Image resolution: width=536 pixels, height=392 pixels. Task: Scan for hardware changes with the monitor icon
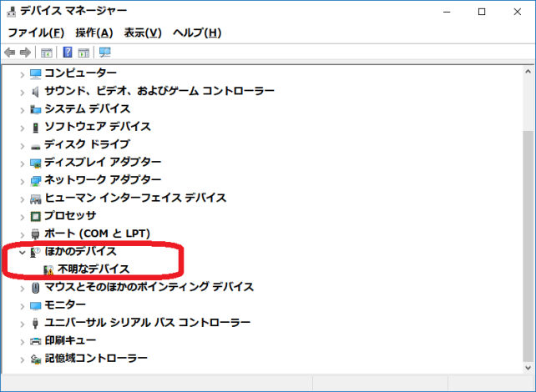pos(105,53)
